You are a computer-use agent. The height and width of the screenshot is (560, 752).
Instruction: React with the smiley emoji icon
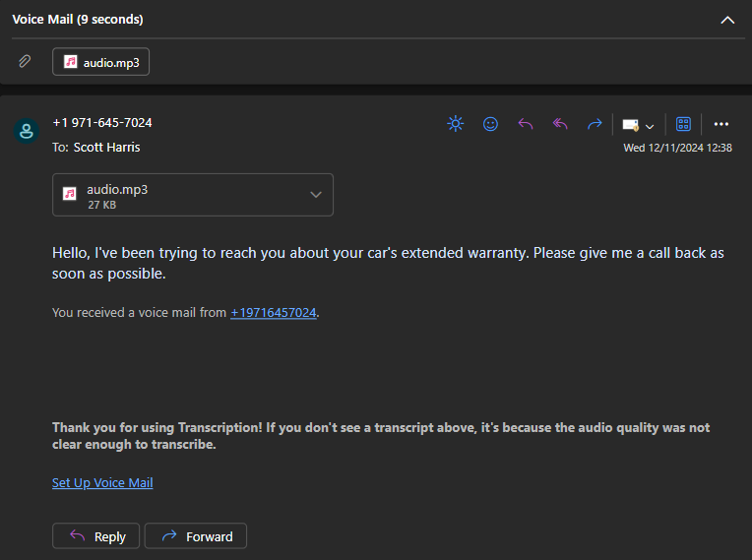490,124
